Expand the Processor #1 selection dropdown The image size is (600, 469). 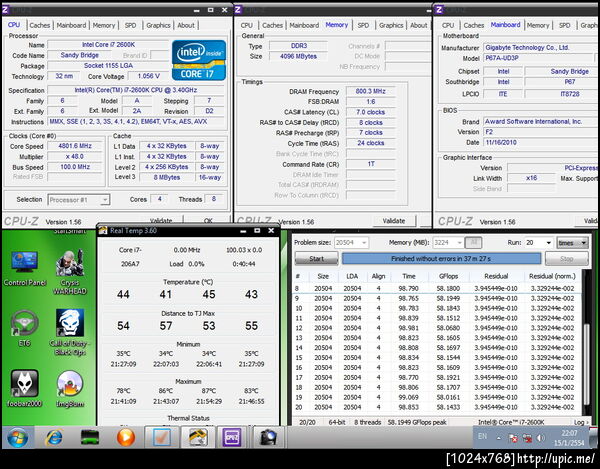[104, 200]
